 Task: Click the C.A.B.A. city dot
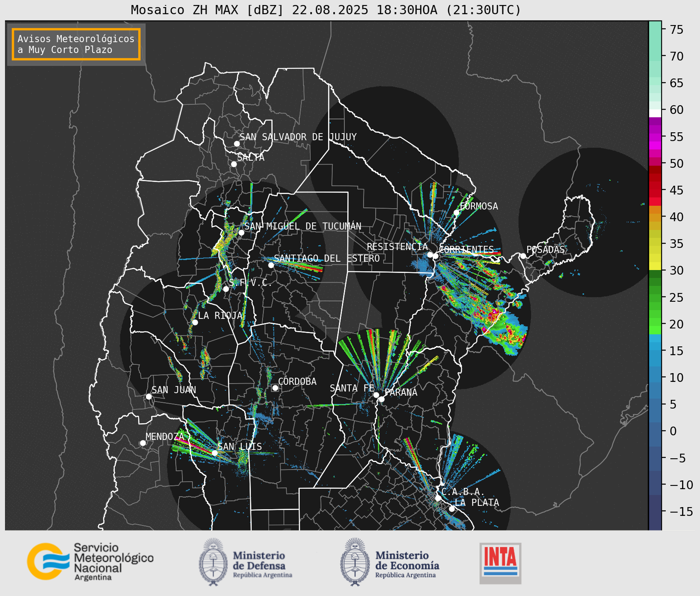[x=438, y=498]
